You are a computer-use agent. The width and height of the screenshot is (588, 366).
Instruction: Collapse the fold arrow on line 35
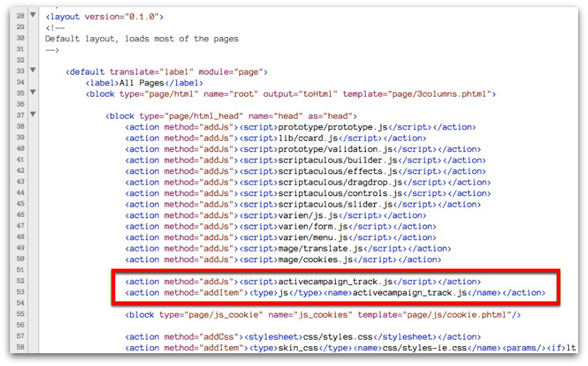pyautogui.click(x=33, y=92)
